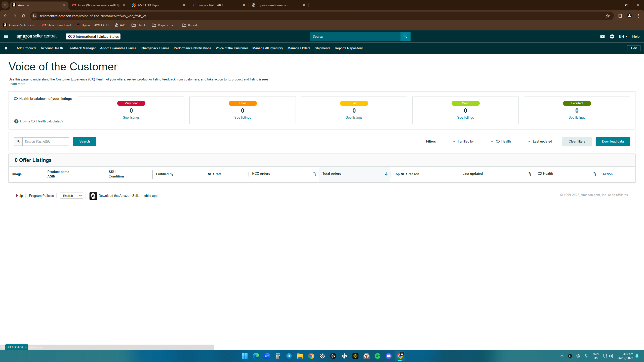644x362 pixels.
Task: Switch to the Inbox Gmail tab
Action: [99, 5]
